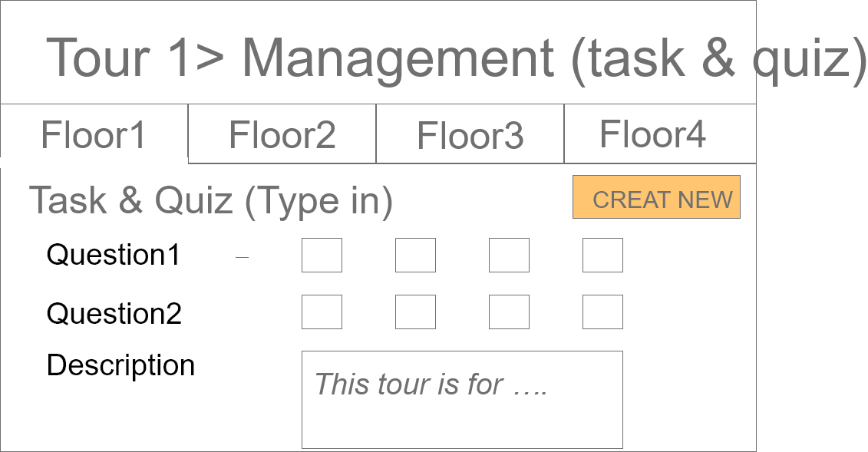Toggle the third box for Question2
Screen dimensions: 868x452
click(509, 312)
